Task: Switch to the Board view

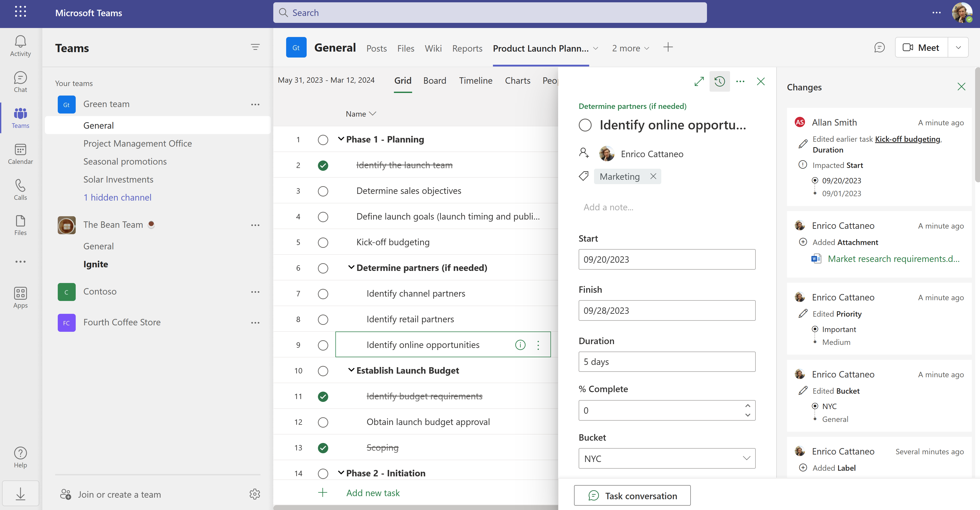Action: click(434, 80)
